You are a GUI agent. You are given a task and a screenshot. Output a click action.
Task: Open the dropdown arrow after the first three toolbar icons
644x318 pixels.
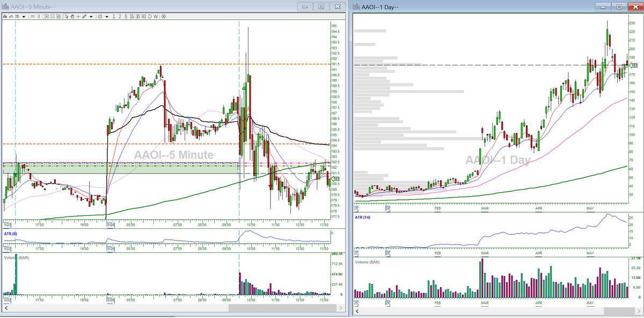[24, 17]
